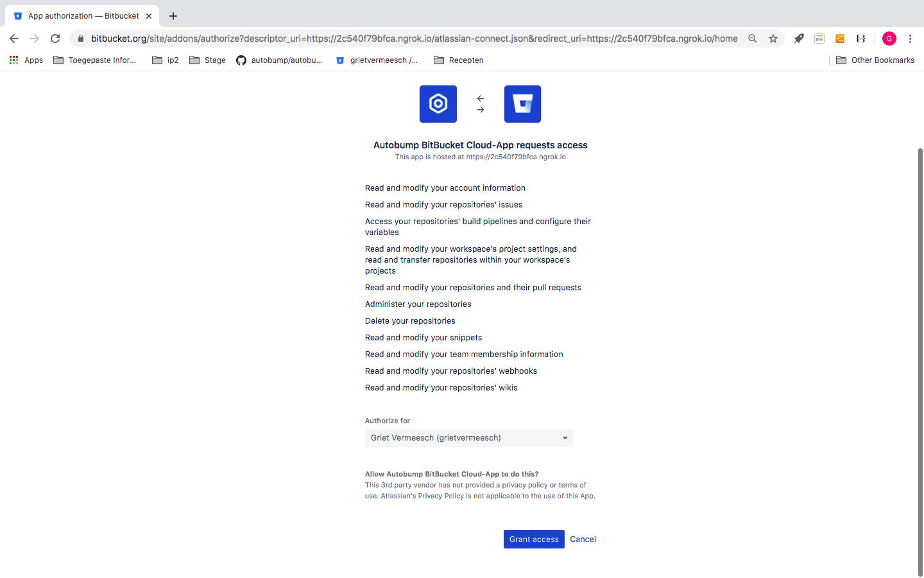Click 'Allow Autobump BitBucket Cloud-App to do this?'
This screenshot has height=578, width=924.
pos(452,474)
